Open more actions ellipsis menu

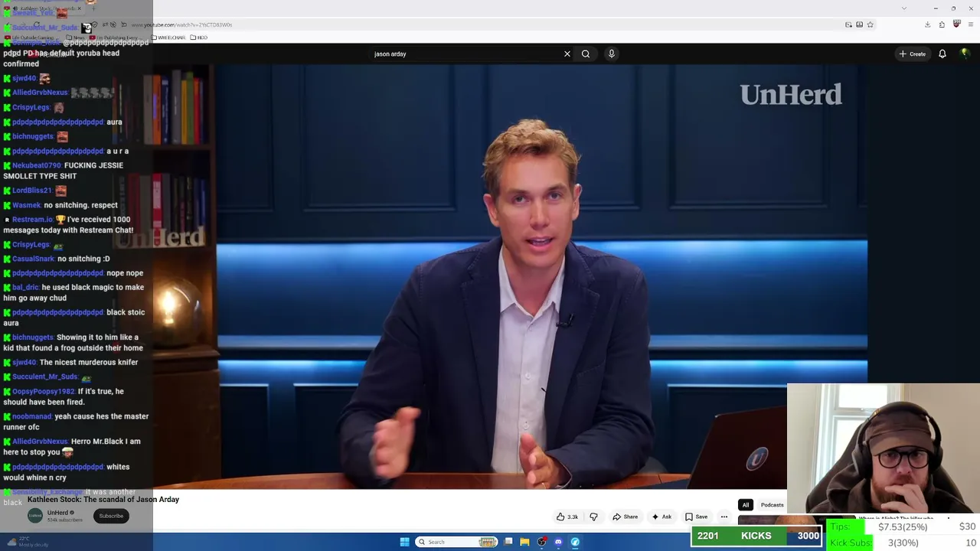724,517
